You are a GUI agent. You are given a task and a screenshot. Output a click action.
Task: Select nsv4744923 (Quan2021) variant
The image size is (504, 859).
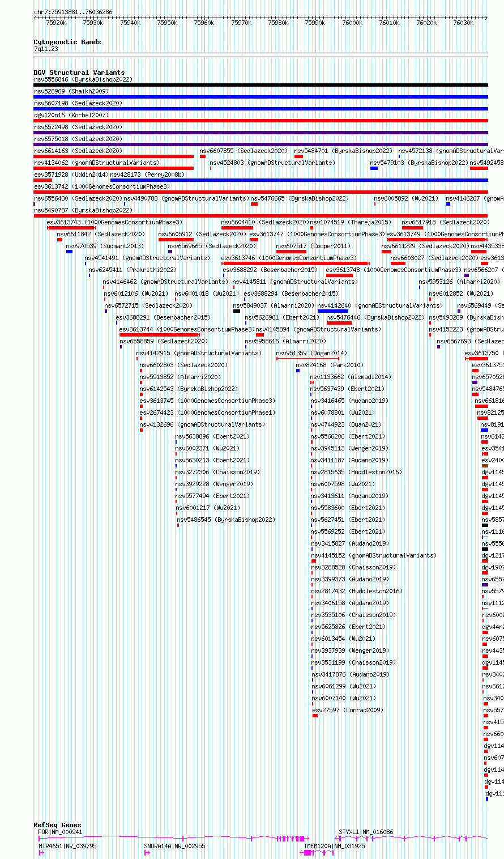[x=345, y=424]
